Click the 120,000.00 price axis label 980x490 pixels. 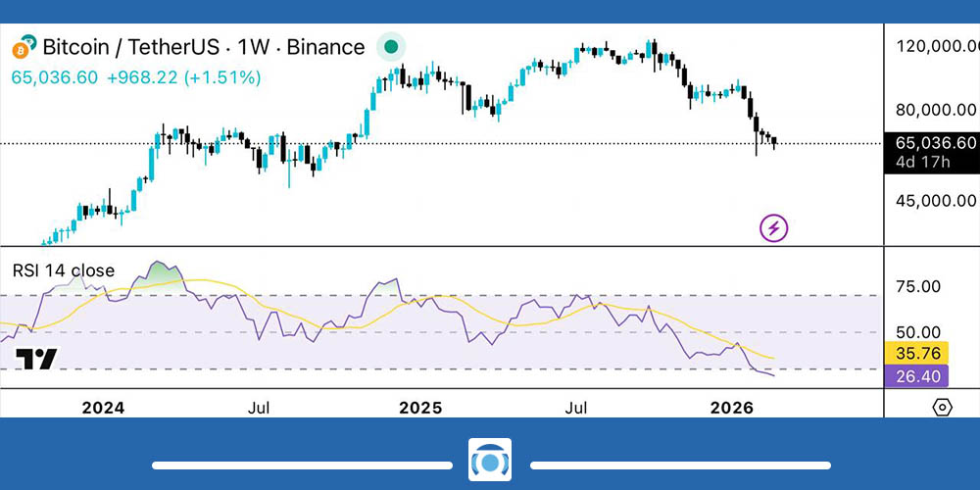(x=931, y=46)
